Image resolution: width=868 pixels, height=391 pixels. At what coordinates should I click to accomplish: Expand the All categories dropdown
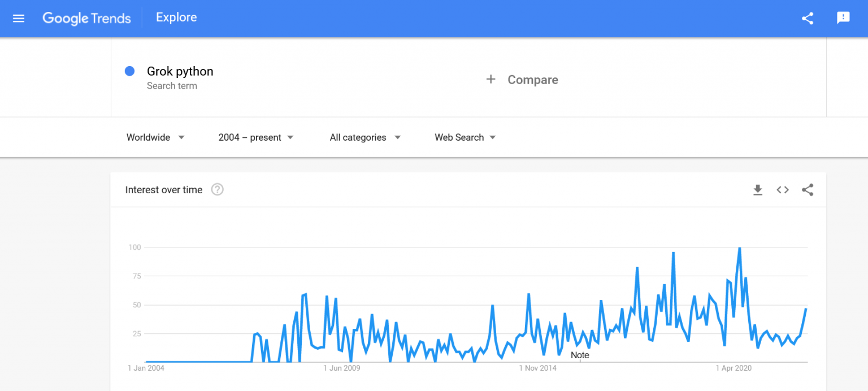365,137
